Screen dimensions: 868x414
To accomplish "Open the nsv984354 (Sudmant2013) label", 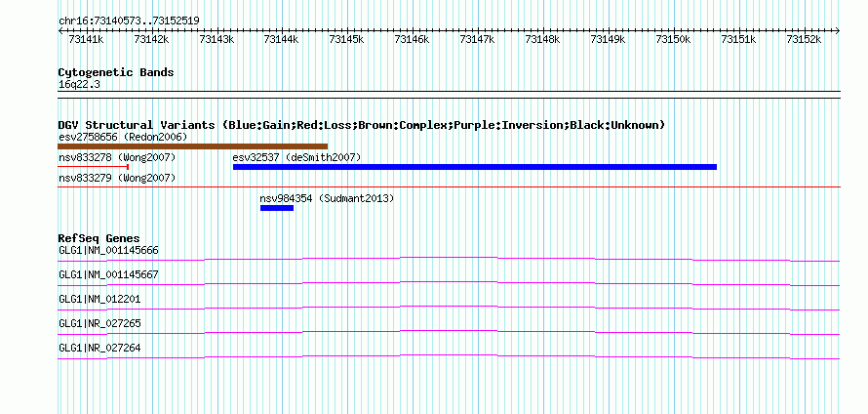I will point(327,198).
